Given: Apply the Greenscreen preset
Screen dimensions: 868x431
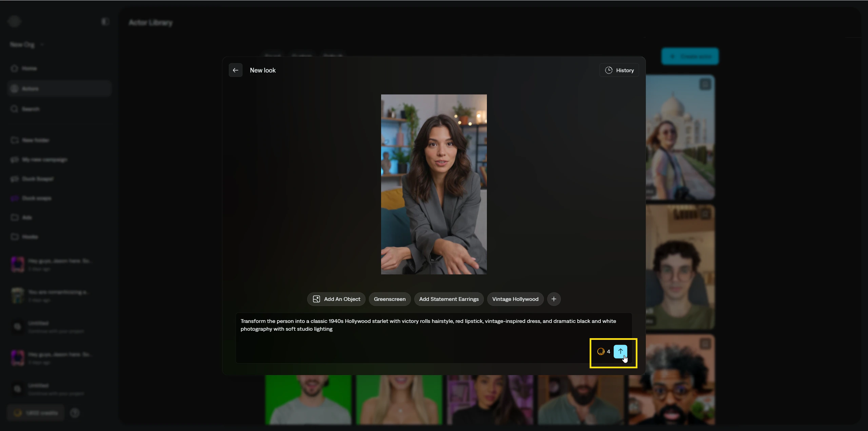Looking at the screenshot, I should pyautogui.click(x=390, y=299).
